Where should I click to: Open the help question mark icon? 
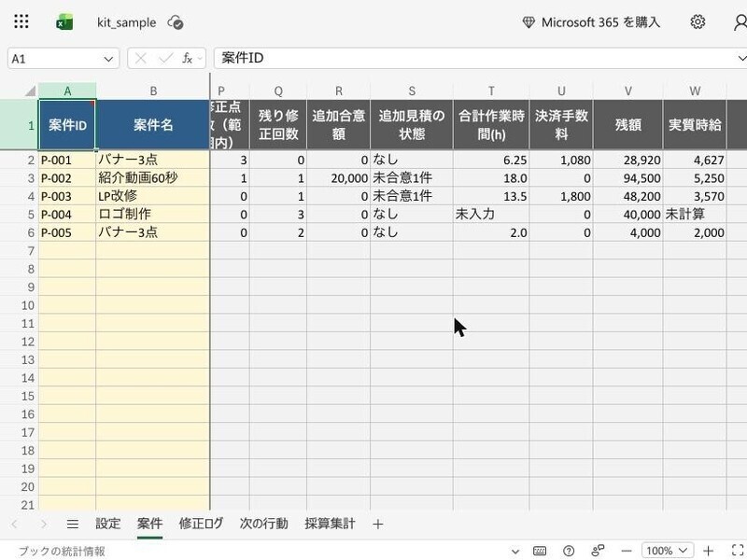pos(569,551)
